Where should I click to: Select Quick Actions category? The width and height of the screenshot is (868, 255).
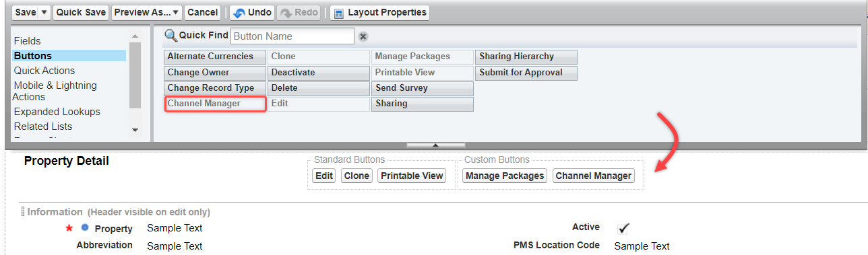(44, 71)
